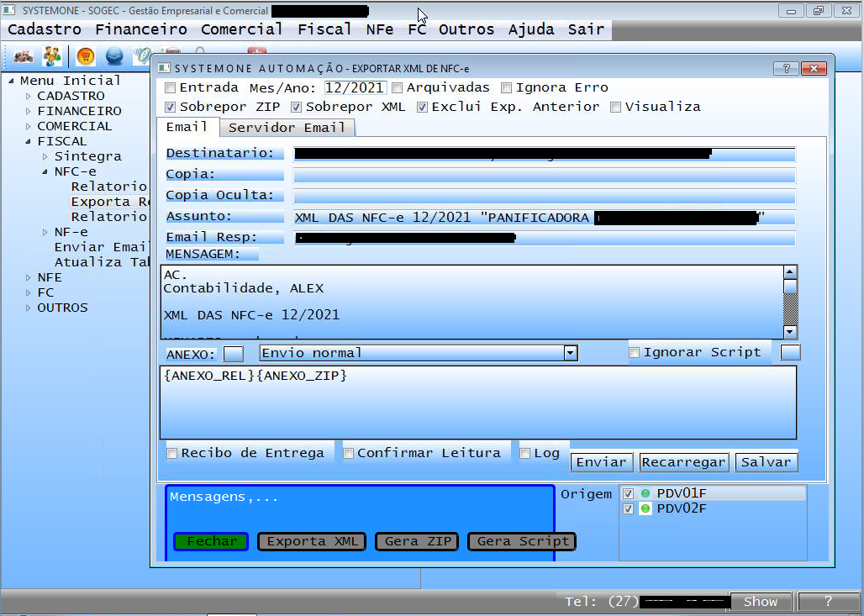Click the Salvar button
864x616 pixels.
pos(766,462)
